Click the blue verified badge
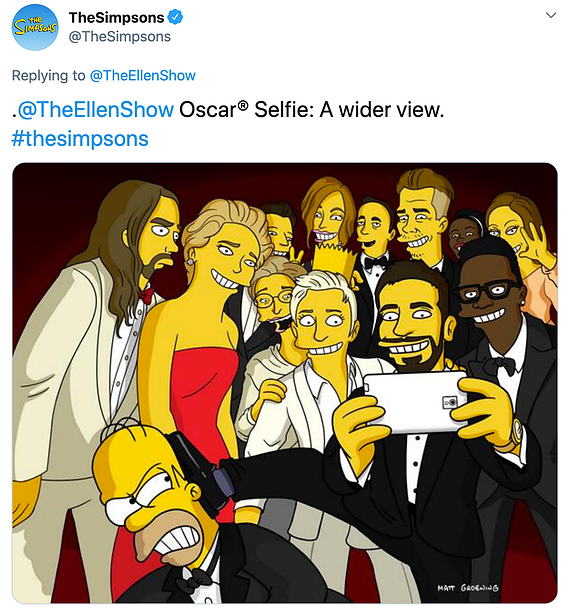The image size is (569, 614). pos(175,18)
